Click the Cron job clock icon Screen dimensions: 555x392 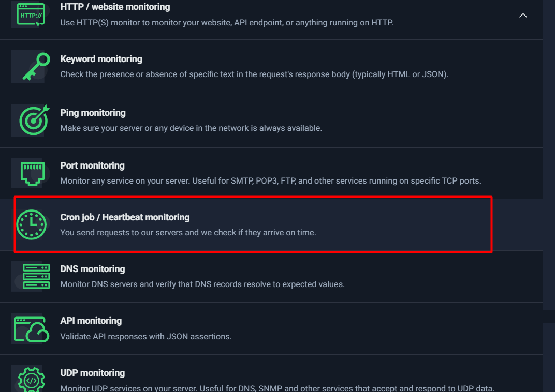point(32,224)
